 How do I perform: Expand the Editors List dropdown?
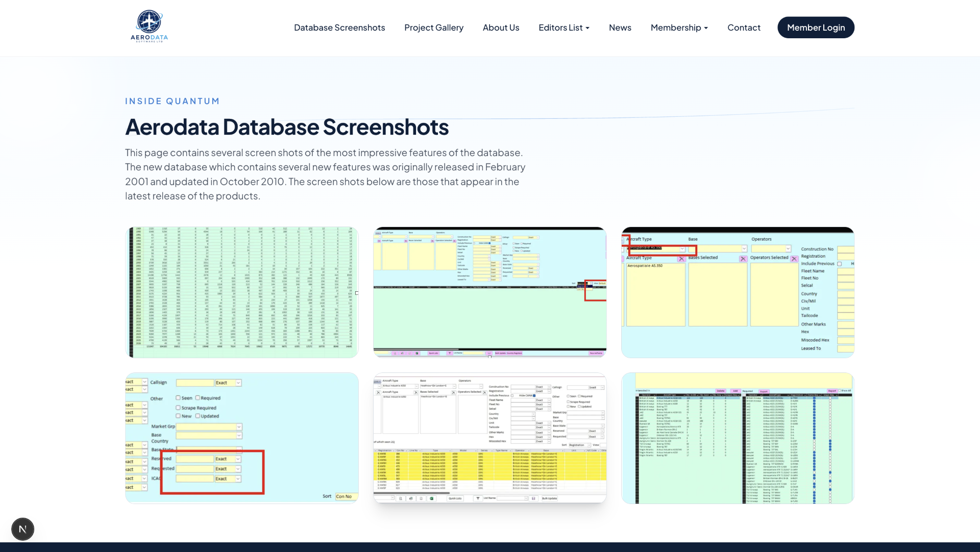564,28
